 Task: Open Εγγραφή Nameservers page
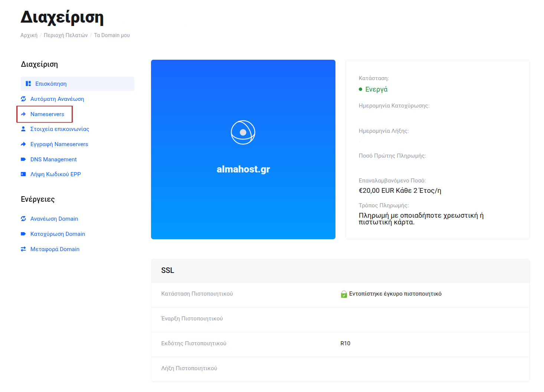tap(59, 144)
